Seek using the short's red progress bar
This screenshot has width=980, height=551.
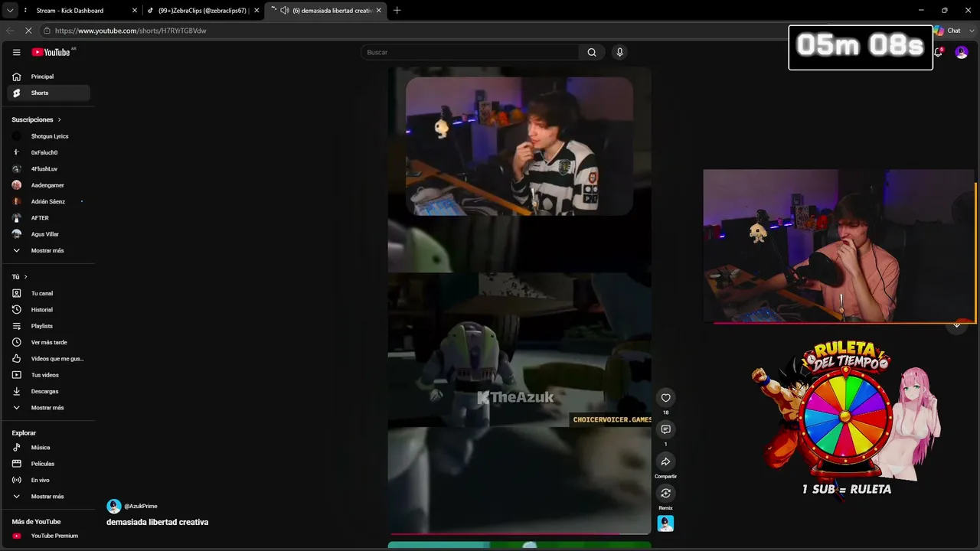pyautogui.click(x=520, y=533)
